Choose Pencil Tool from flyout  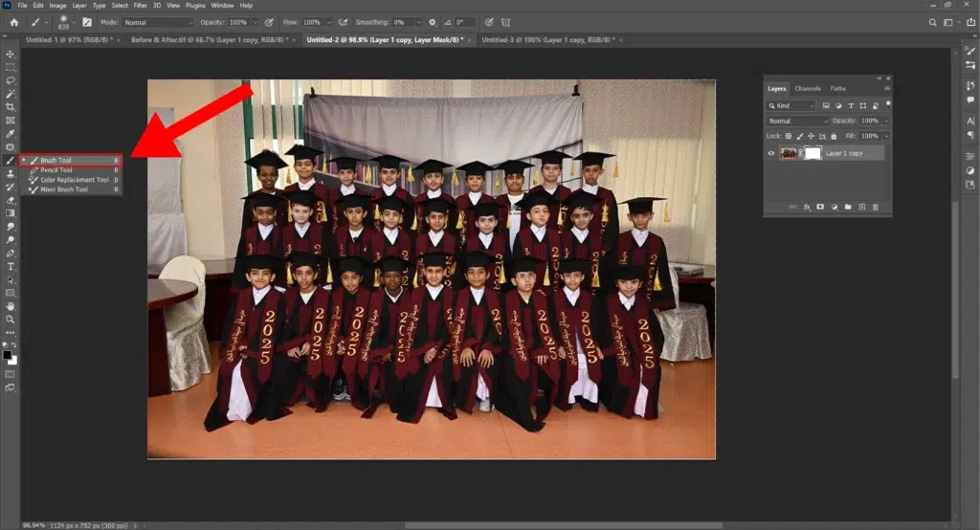click(56, 170)
